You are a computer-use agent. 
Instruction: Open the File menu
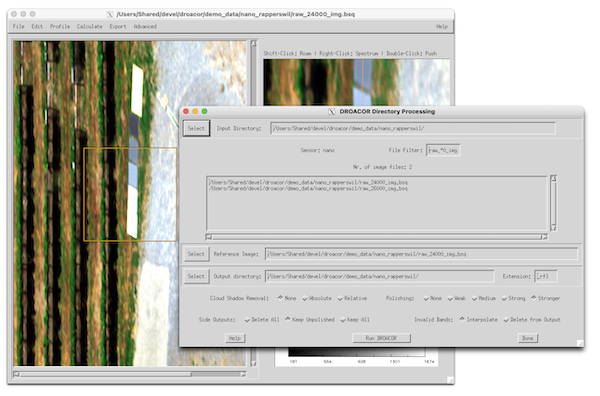coord(18,26)
